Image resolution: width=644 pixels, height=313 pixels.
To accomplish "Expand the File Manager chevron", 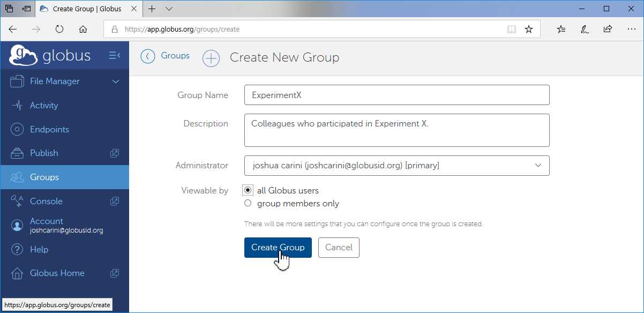I will click(x=116, y=81).
